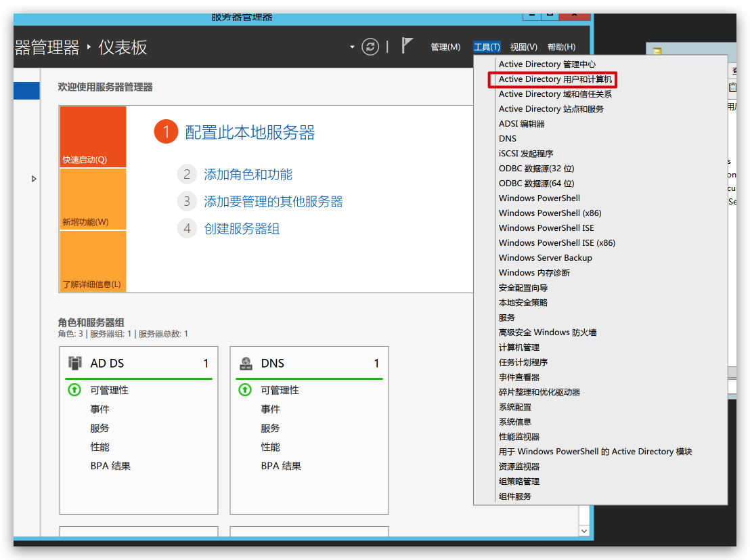750x560 pixels.
Task: Select the 快速启动(Q) orange tile
Action: pos(93,137)
